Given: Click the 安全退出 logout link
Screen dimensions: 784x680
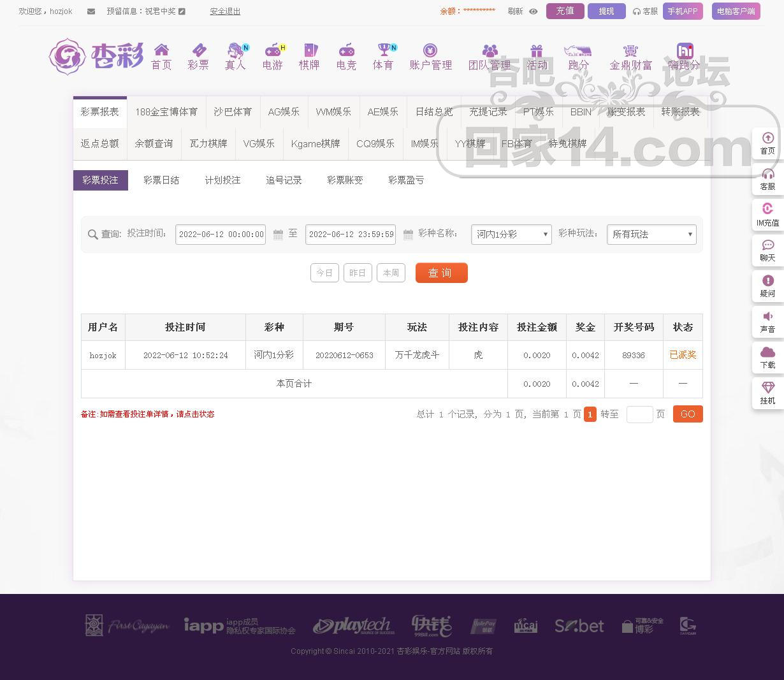Looking at the screenshot, I should click(x=225, y=11).
